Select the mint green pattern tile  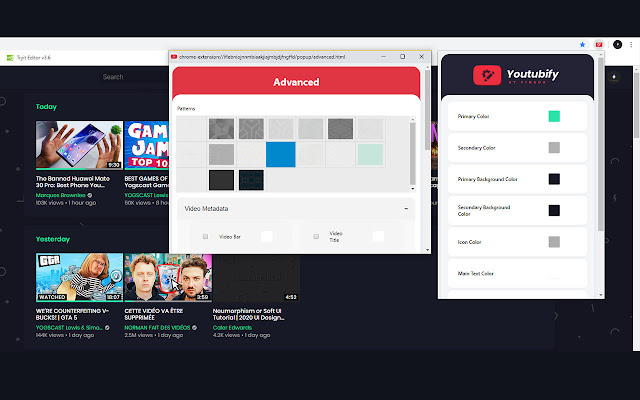(370, 154)
